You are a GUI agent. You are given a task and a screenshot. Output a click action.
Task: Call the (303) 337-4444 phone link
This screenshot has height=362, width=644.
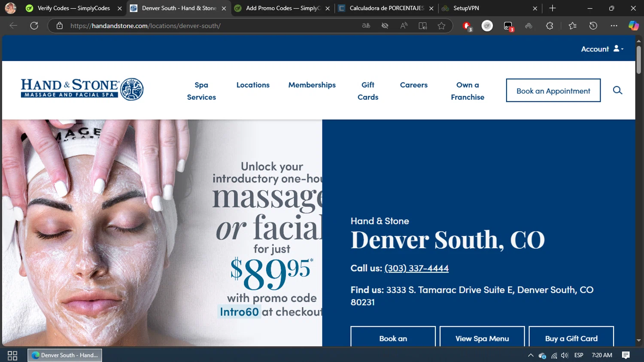(416, 268)
